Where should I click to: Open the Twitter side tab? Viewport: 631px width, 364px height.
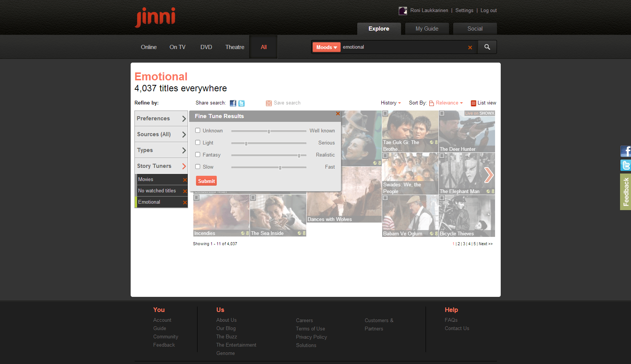[x=626, y=165]
